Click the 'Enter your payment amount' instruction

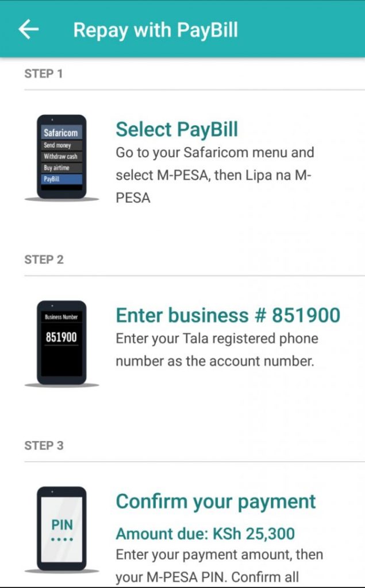click(219, 566)
